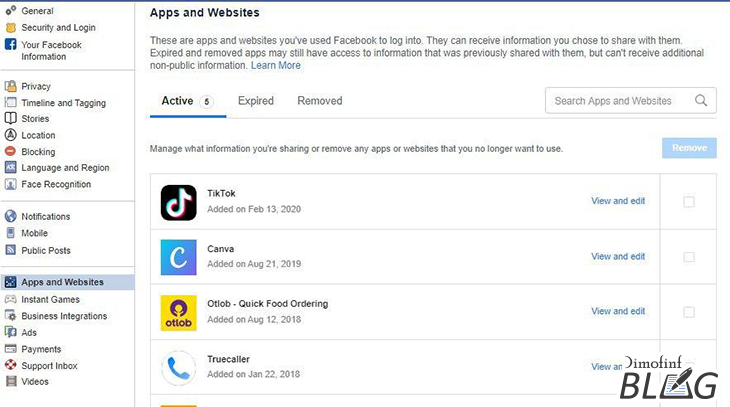Open View and edit for Otlob

618,311
